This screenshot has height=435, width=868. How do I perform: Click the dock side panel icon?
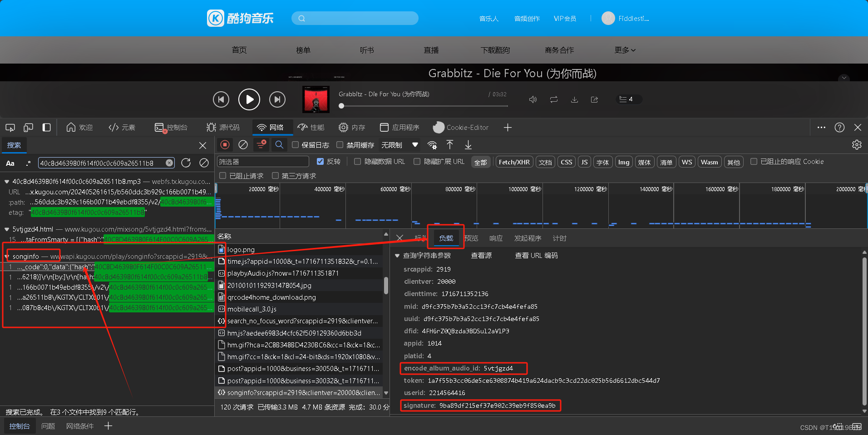(46, 128)
